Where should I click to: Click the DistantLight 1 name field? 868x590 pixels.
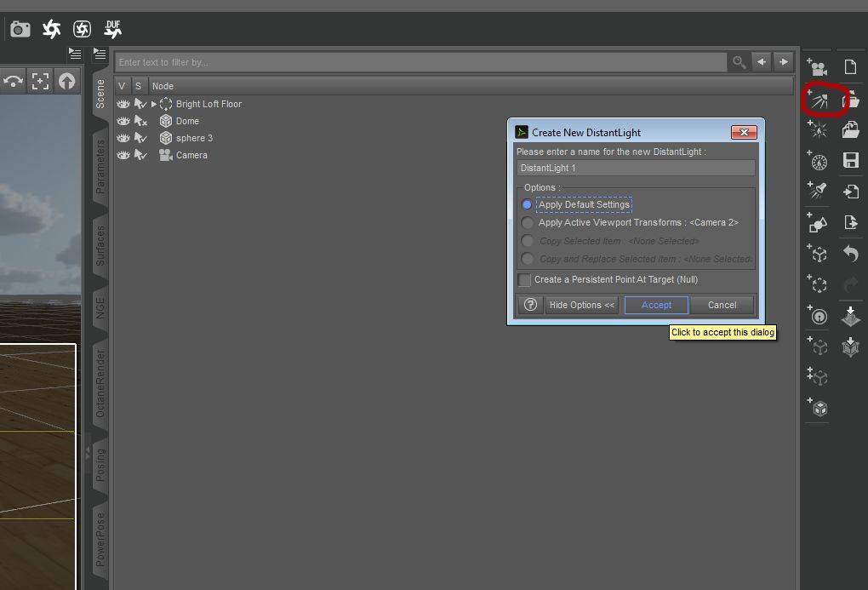tap(636, 168)
